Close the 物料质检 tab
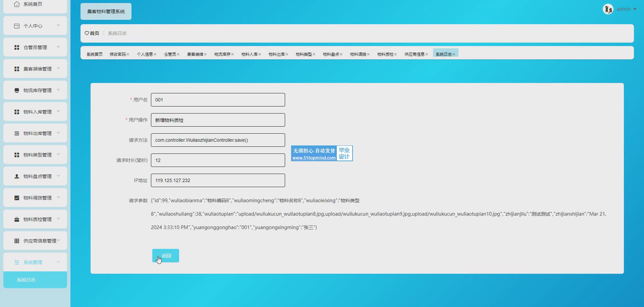This screenshot has height=307, width=644. tap(395, 54)
